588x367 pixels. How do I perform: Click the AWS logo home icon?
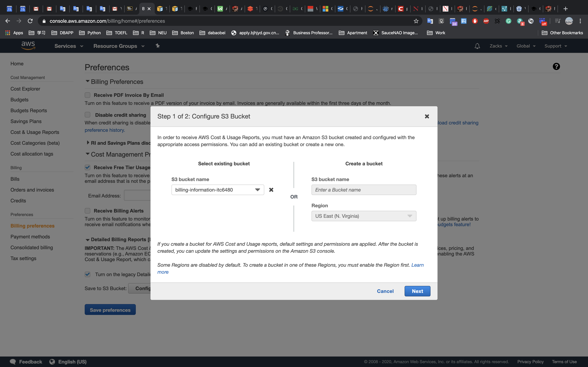[x=28, y=46]
